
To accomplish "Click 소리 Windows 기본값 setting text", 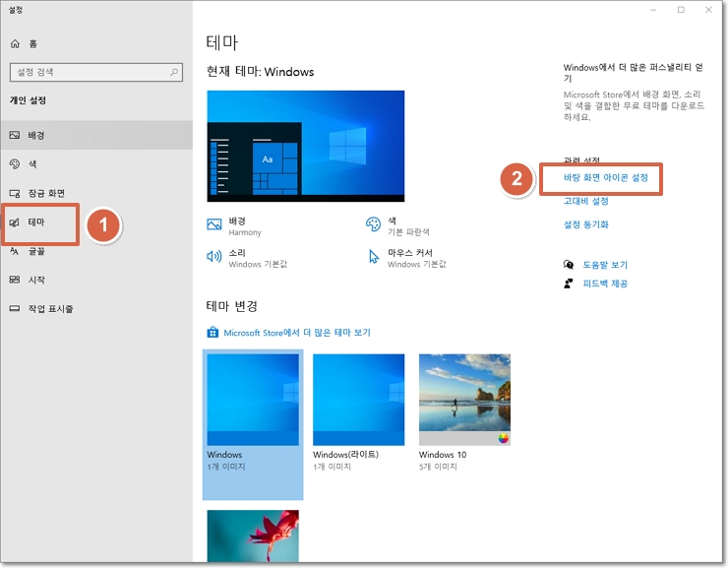I will coord(258,258).
